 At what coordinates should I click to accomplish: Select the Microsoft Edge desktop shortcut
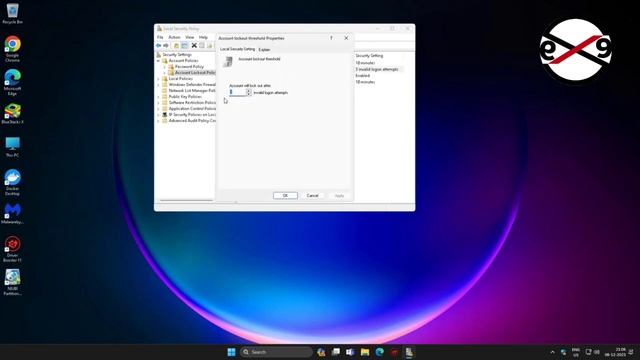point(12,82)
